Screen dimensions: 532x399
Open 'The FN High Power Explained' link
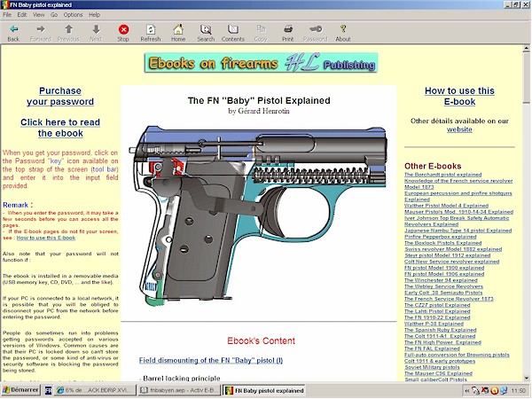pyautogui.click(x=442, y=342)
